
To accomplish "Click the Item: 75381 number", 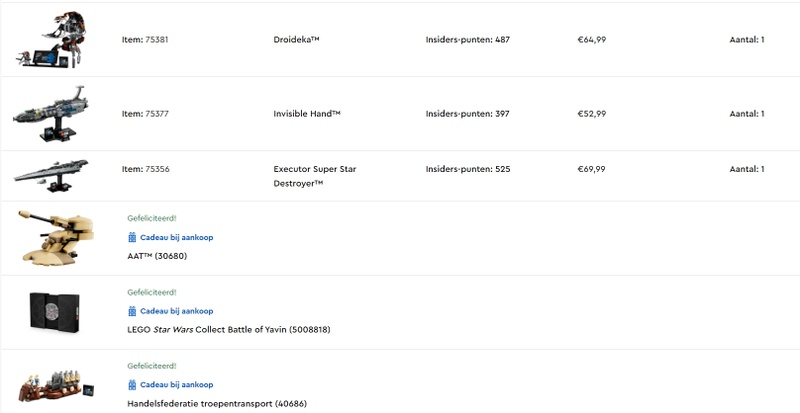I will (145, 40).
